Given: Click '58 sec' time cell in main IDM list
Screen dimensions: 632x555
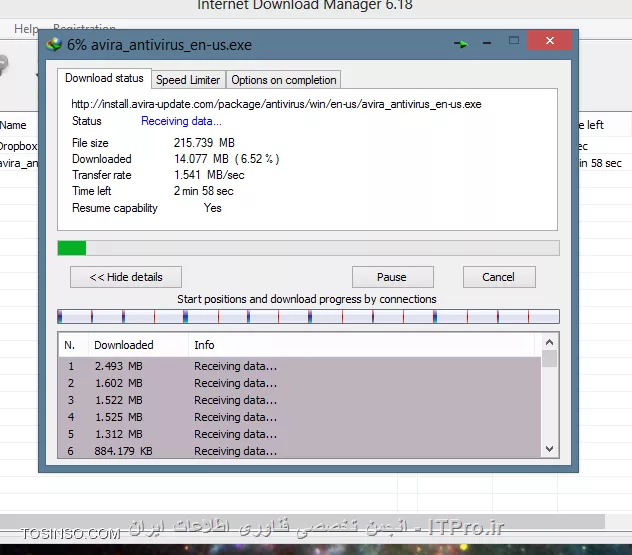Looking at the screenshot, I should tap(600, 163).
